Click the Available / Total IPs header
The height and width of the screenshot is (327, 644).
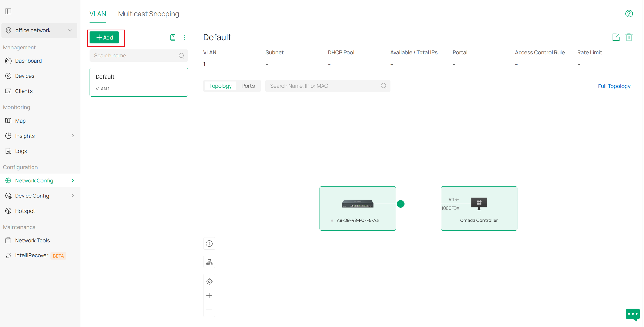pos(414,52)
